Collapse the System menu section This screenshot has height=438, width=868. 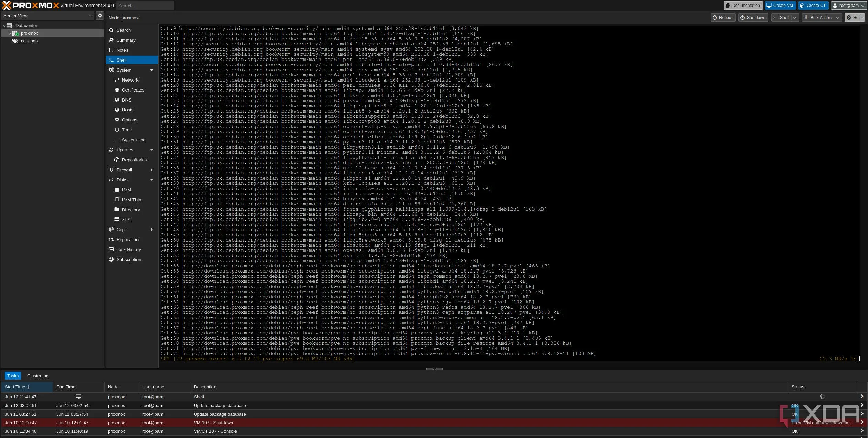click(152, 70)
